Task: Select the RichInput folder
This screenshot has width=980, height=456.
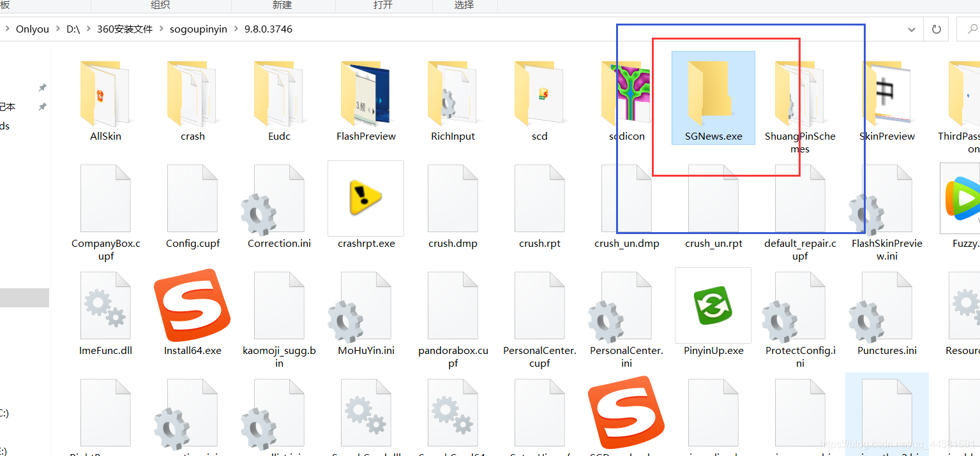Action: point(453,101)
